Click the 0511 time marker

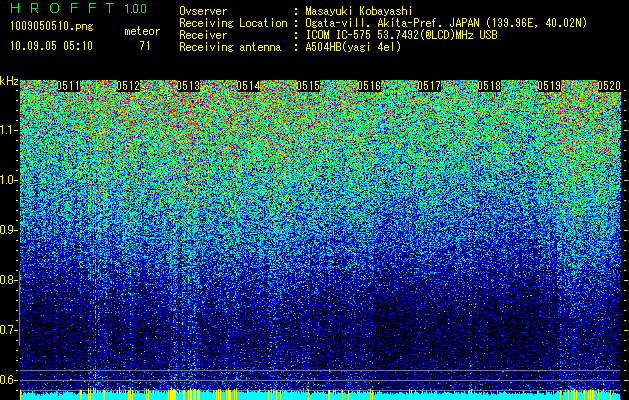click(x=68, y=86)
